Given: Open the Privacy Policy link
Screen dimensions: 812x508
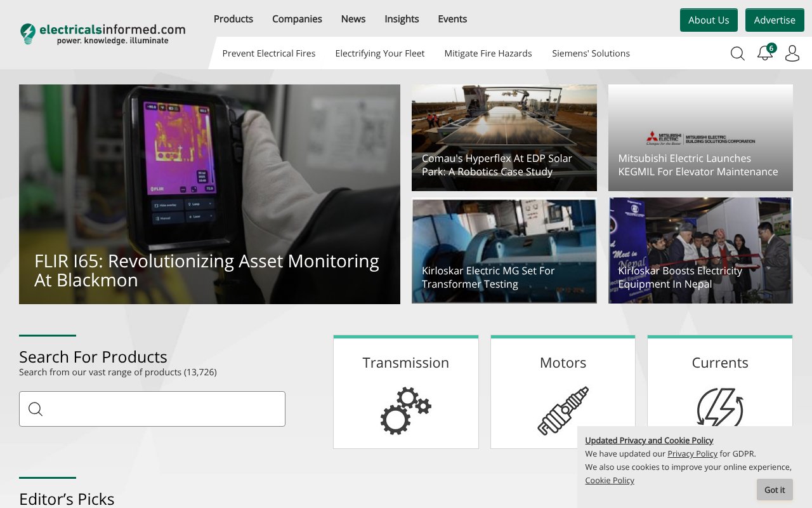Looking at the screenshot, I should pyautogui.click(x=692, y=453).
